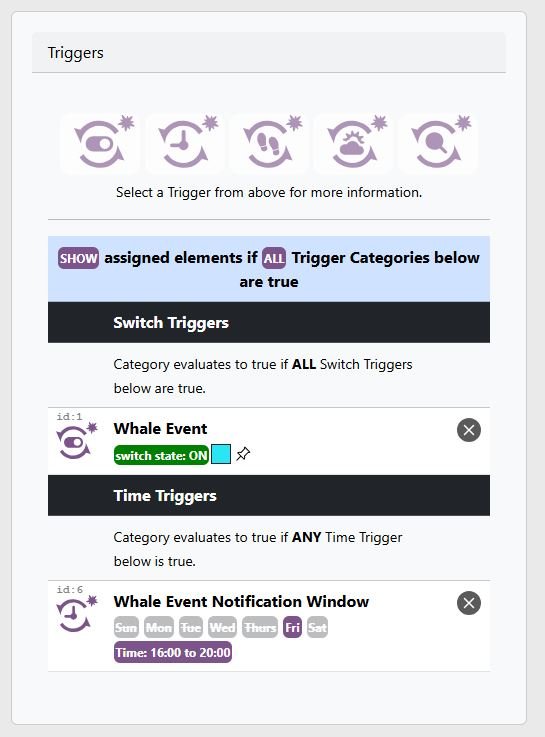545x737 pixels.
Task: Select the Fri day badge
Action: (292, 627)
